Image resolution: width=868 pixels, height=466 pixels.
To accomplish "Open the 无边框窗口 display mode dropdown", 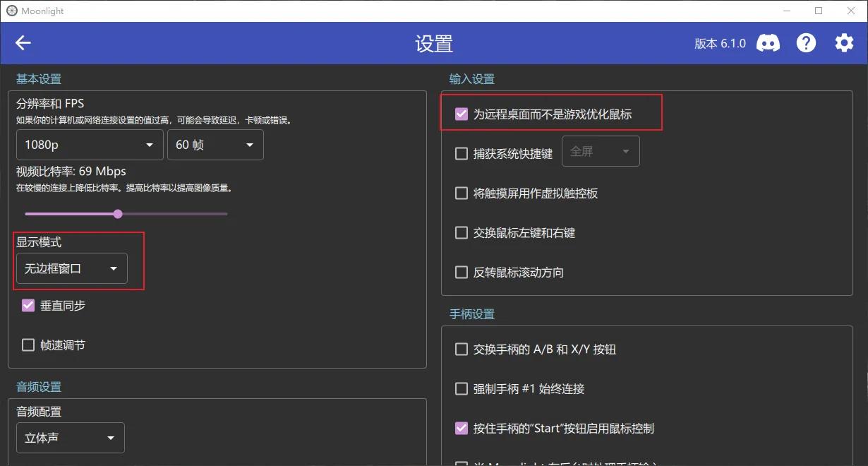I will pyautogui.click(x=71, y=269).
